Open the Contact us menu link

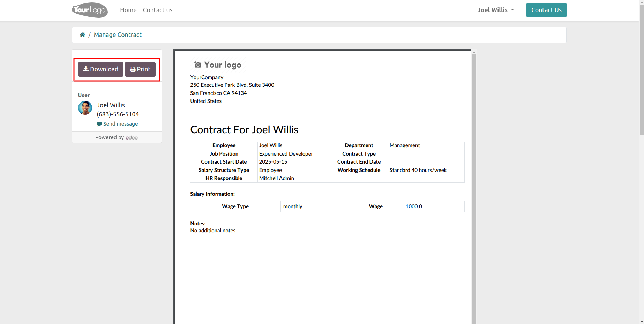158,10
